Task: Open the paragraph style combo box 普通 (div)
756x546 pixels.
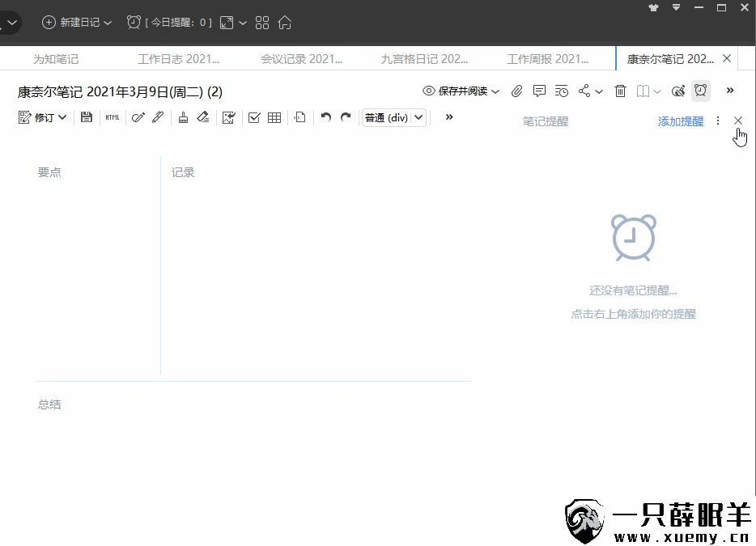Action: pyautogui.click(x=394, y=117)
